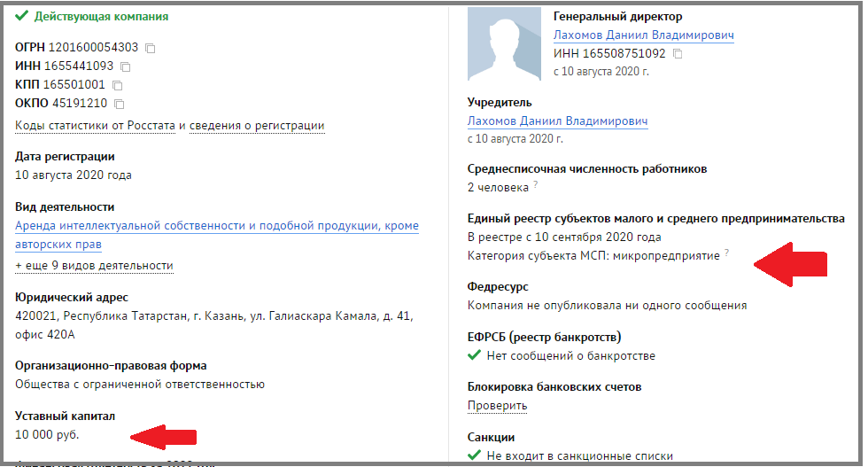Copy the company ИНН 1655441093
The image size is (868, 467).
(125, 66)
